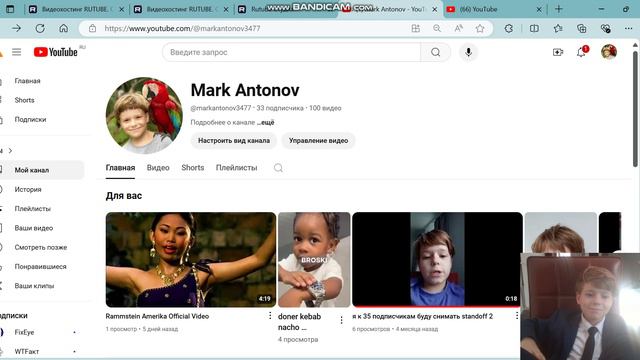
Task: Open the BROSKI short thumbnail
Action: (314, 260)
